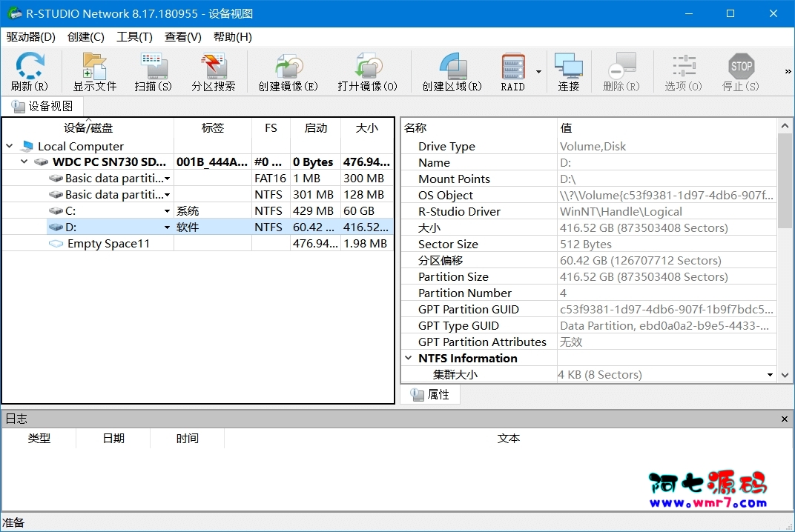The height and width of the screenshot is (532, 795).
Task: Click the Date (日期) log column header
Action: [113, 438]
